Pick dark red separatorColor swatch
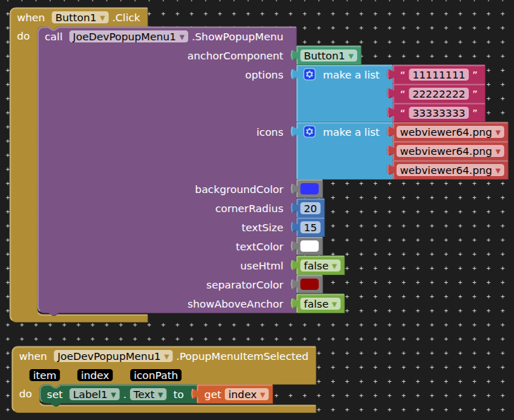The width and height of the screenshot is (514, 420). 309,284
